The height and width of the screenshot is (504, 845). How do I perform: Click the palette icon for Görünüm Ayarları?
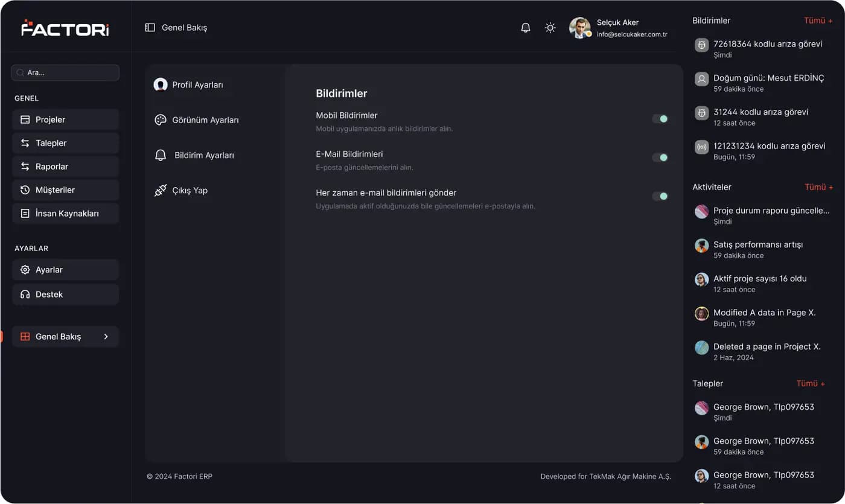pyautogui.click(x=161, y=120)
